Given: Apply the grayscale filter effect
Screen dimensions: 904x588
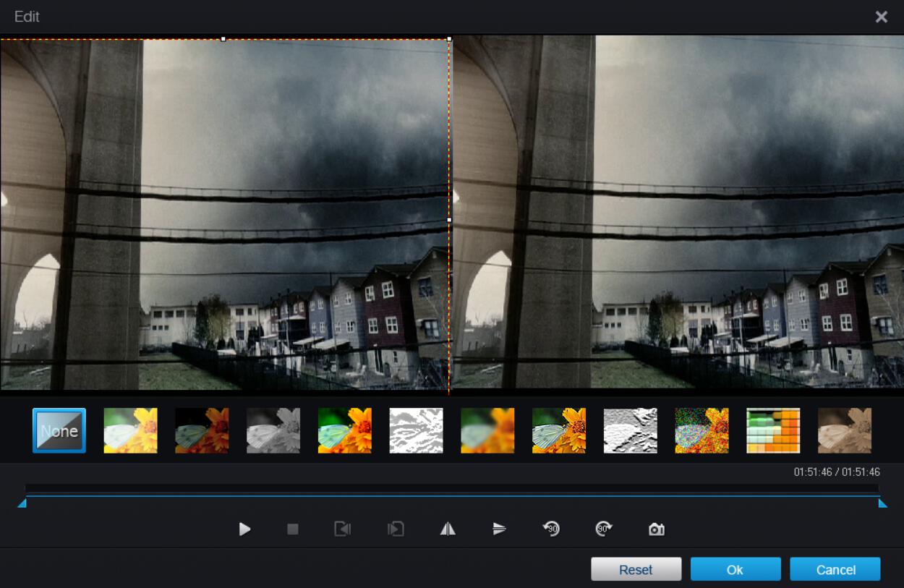Looking at the screenshot, I should click(273, 430).
